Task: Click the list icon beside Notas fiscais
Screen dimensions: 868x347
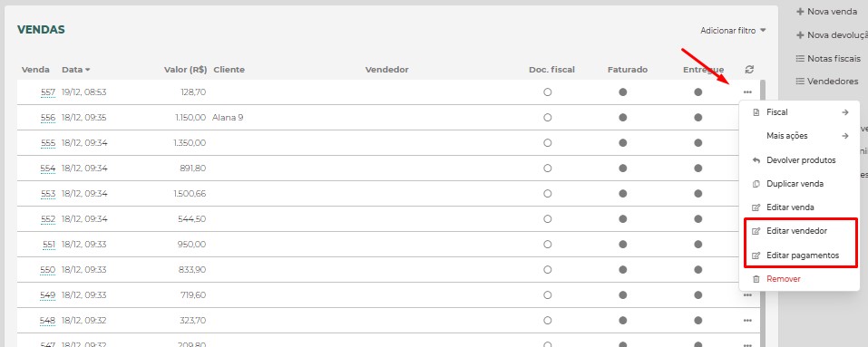Action: point(800,58)
